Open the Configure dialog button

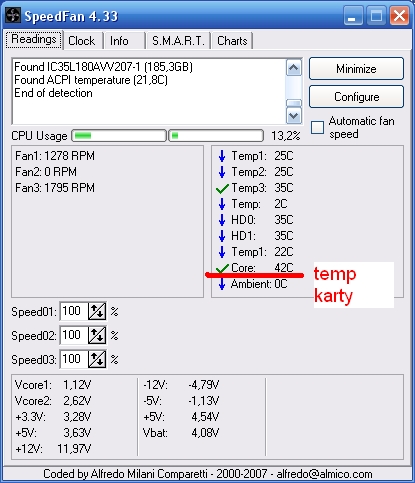click(356, 97)
